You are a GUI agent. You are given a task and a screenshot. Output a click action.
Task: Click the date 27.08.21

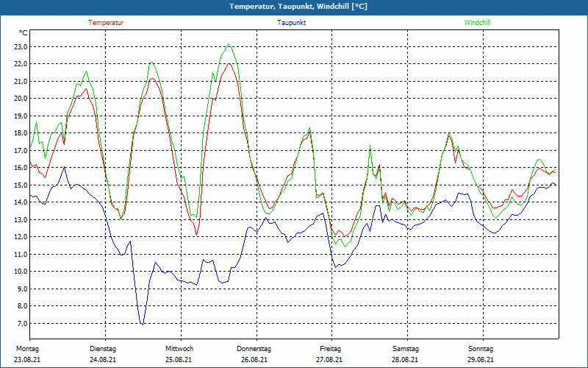[x=329, y=360]
